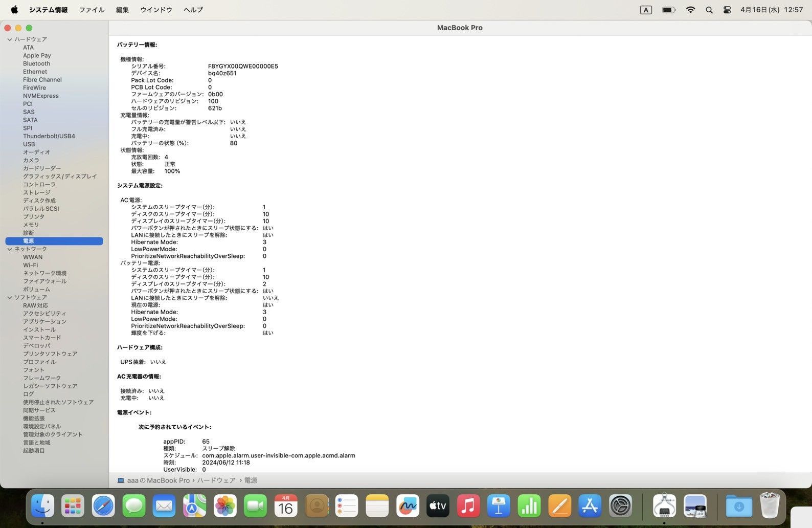Select Apple Pay in the sidebar
812x528 pixels.
[x=37, y=55]
